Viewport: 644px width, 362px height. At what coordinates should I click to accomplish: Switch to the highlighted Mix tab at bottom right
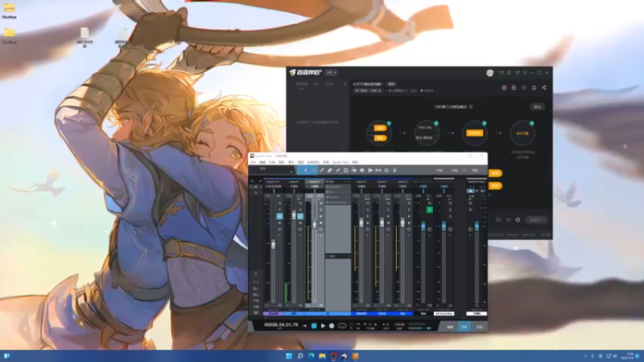point(464,327)
